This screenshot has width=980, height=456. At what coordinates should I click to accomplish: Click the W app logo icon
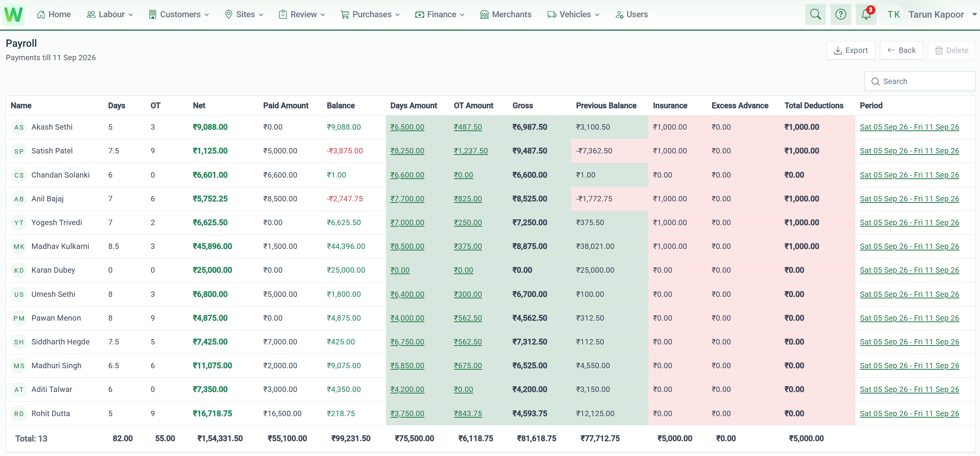[x=14, y=14]
